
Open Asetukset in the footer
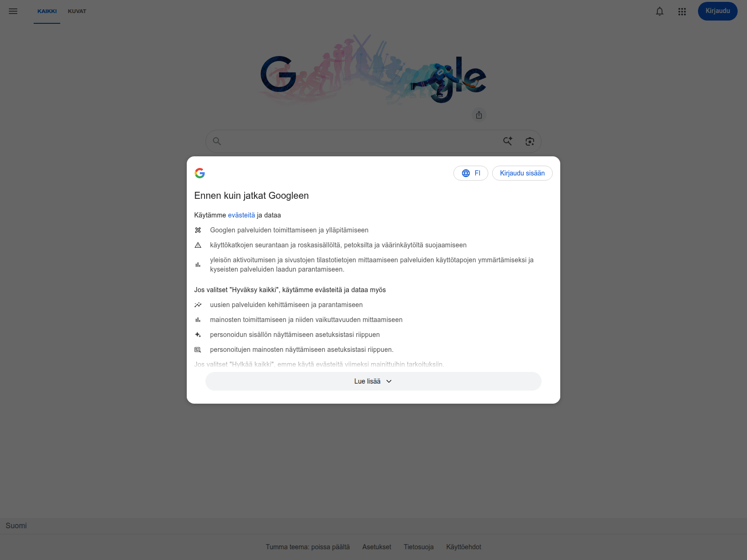tap(377, 547)
